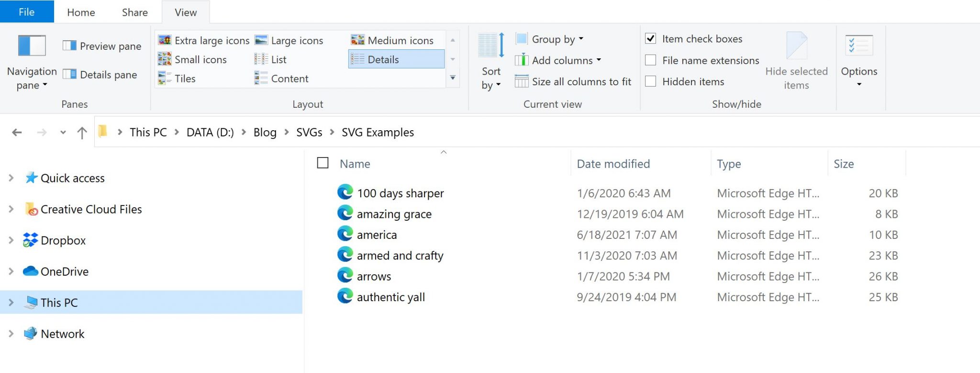Viewport: 980px width, 373px height.
Task: Select file amazing grace
Action: click(394, 214)
